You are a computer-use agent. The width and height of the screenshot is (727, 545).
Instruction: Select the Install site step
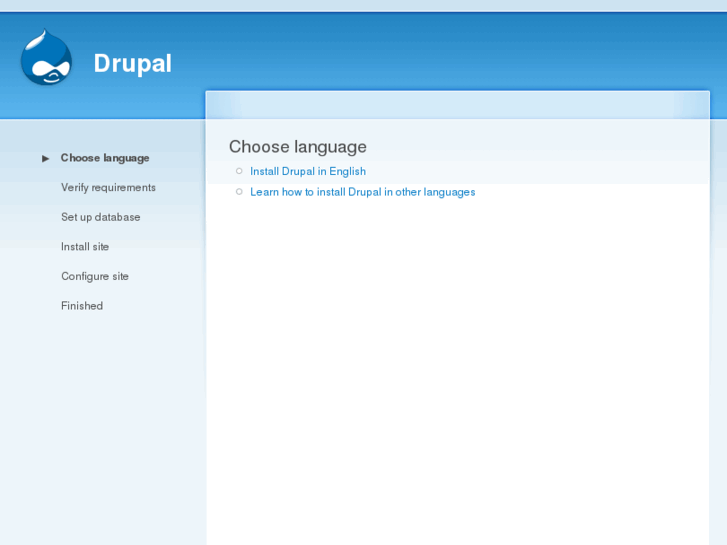pos(85,247)
